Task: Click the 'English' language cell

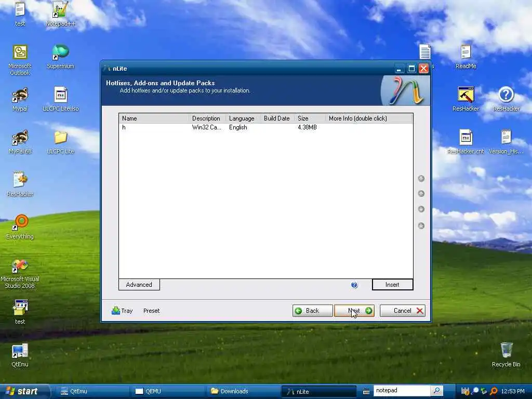Action: coord(238,128)
